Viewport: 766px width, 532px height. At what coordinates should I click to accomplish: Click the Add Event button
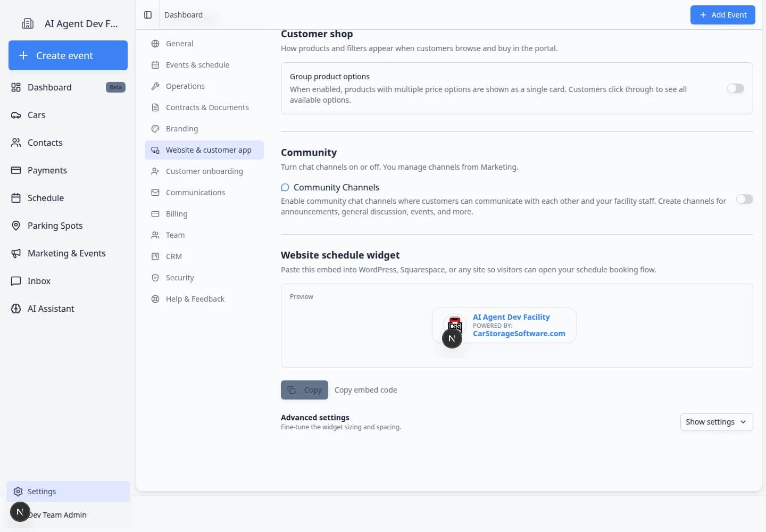tap(723, 15)
